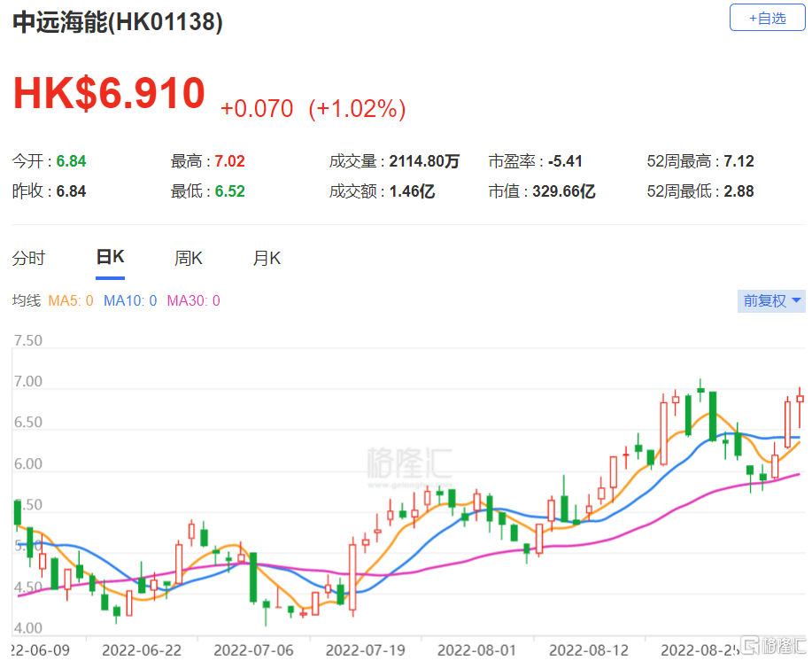The image size is (812, 661).
Task: Click the 2022-06-22 date axis label
Action: [142, 650]
